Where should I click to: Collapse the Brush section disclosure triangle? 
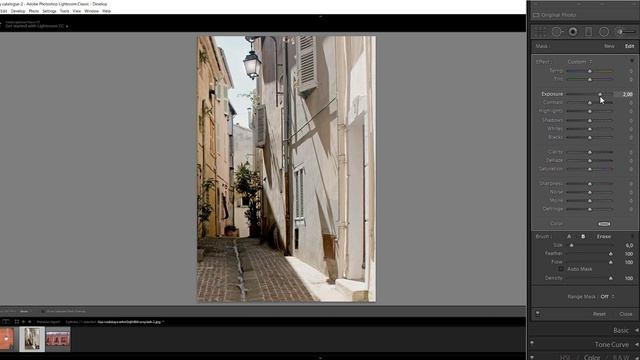(633, 236)
